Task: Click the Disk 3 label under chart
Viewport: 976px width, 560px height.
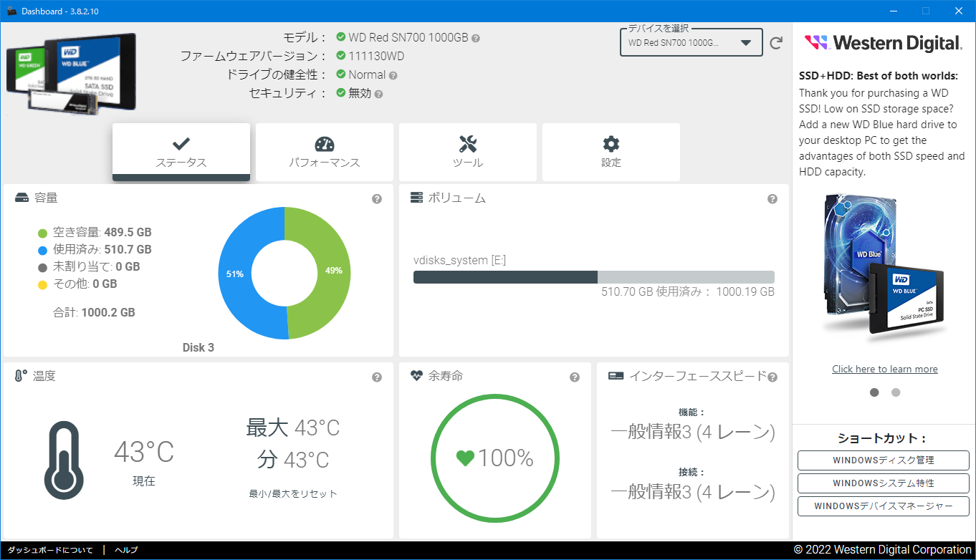Action: click(198, 348)
